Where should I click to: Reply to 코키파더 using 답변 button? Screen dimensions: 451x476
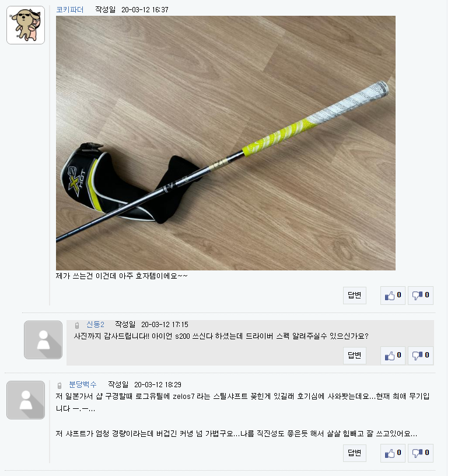(355, 295)
